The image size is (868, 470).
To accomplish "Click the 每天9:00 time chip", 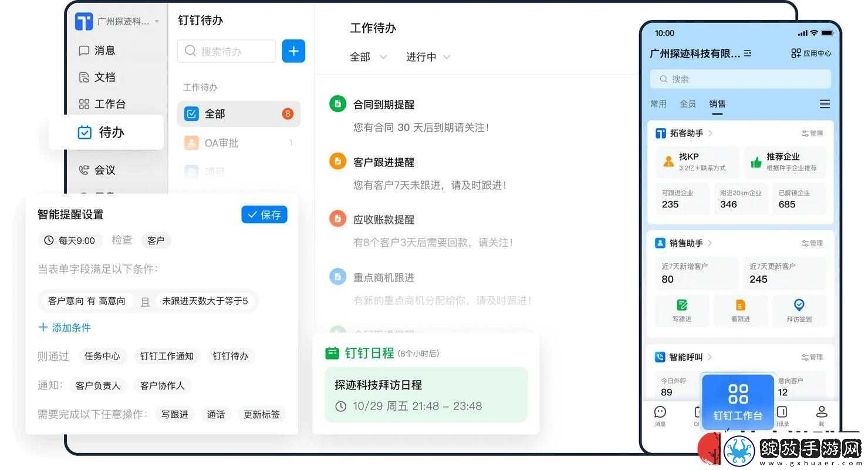I will click(70, 240).
